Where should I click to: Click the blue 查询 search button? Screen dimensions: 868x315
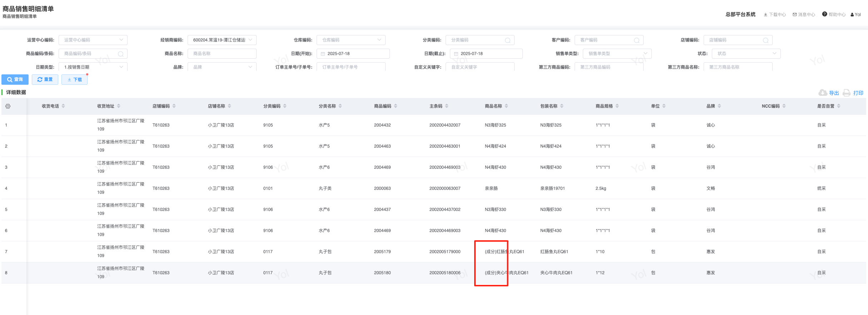click(15, 79)
